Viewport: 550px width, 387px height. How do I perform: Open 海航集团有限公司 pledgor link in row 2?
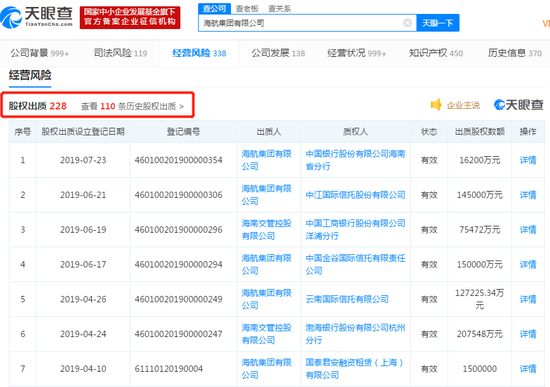[266, 195]
